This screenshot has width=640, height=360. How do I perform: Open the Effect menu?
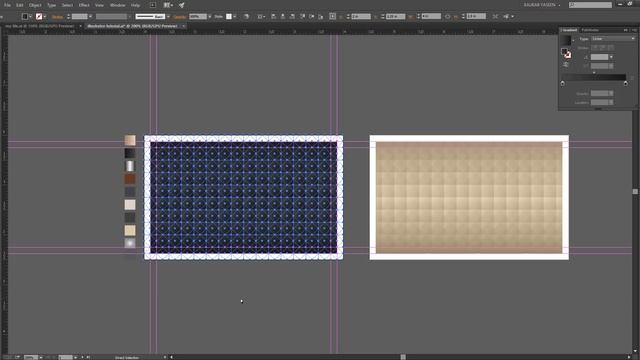tap(84, 5)
